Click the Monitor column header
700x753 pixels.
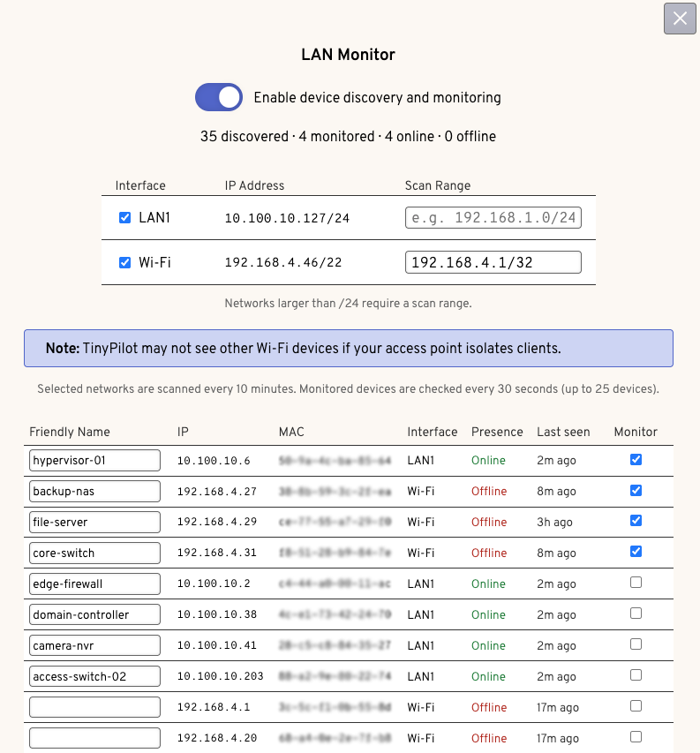click(636, 432)
